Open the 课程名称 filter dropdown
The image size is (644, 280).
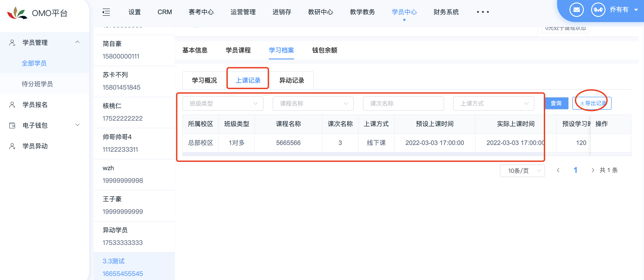pos(313,104)
